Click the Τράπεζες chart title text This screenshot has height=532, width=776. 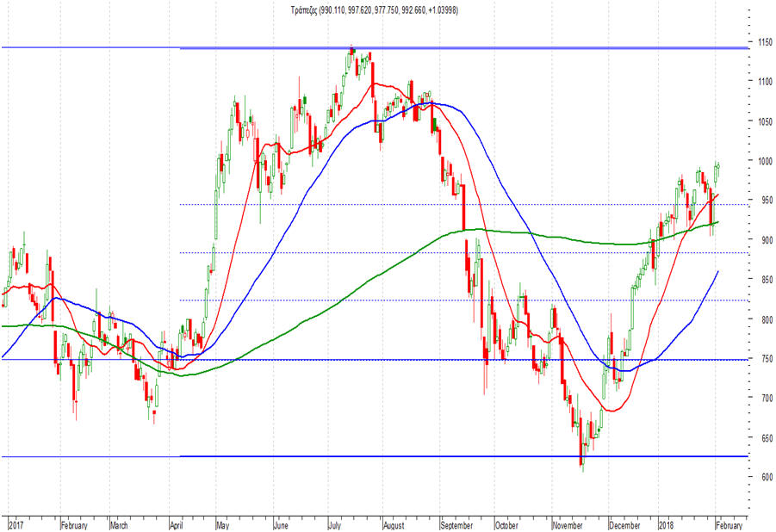click(374, 9)
